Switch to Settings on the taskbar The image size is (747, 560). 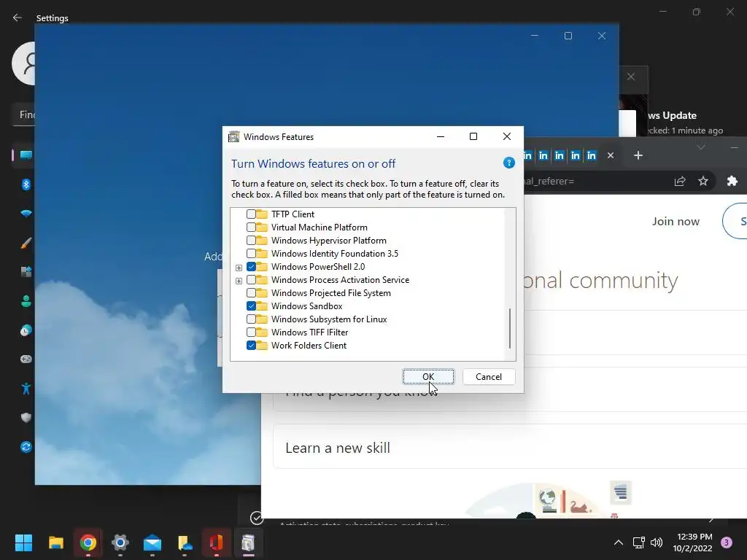point(120,542)
